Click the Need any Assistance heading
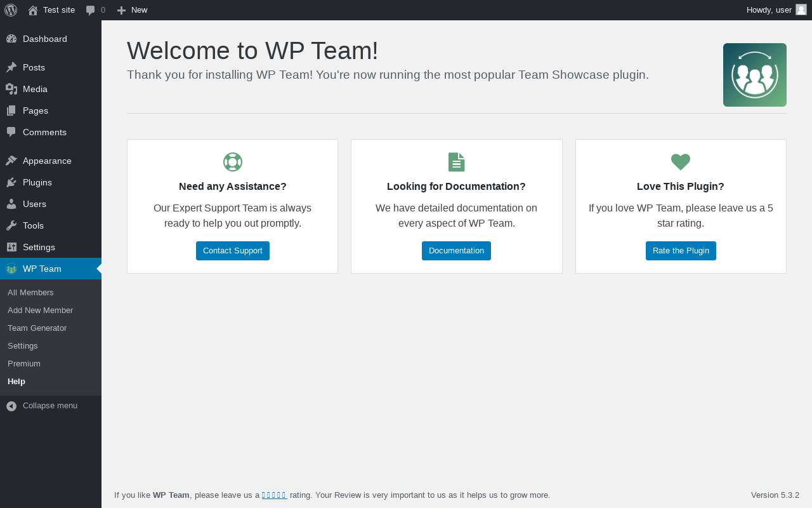812x508 pixels. click(x=233, y=187)
